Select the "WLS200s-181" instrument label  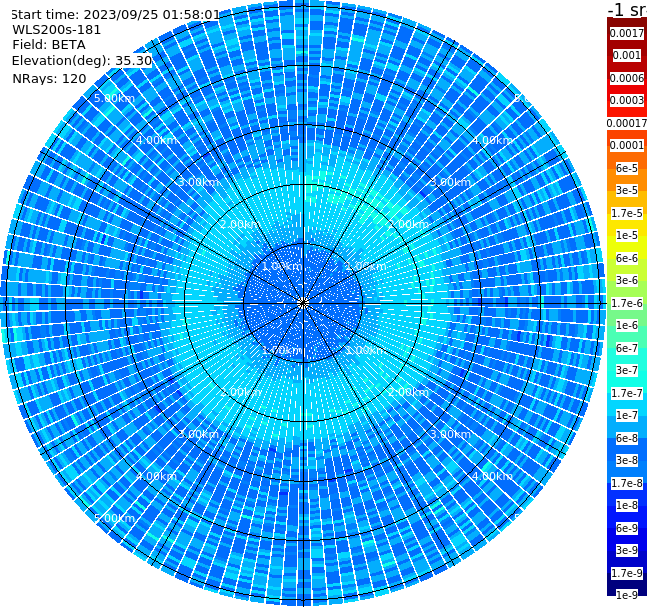(x=57, y=30)
